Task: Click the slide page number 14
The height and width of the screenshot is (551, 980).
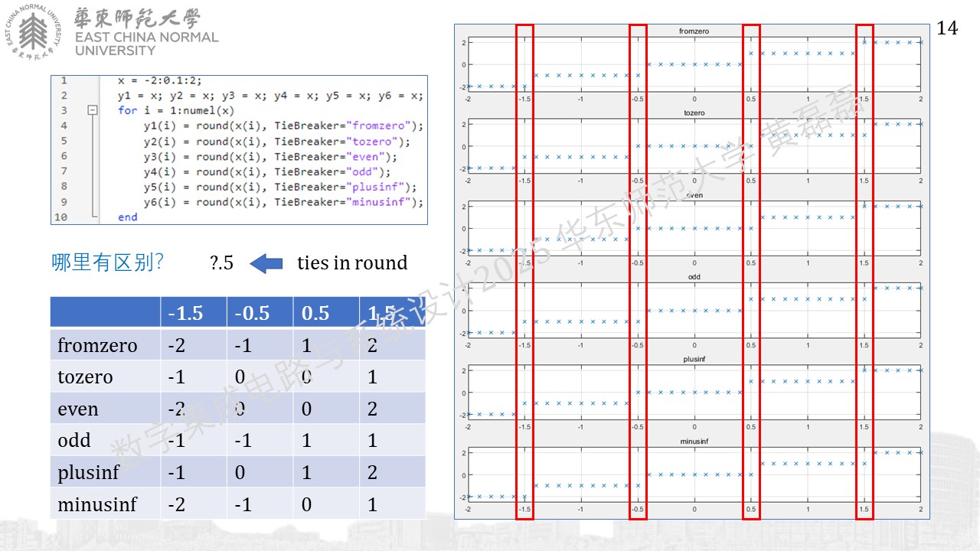Action: 947,28
